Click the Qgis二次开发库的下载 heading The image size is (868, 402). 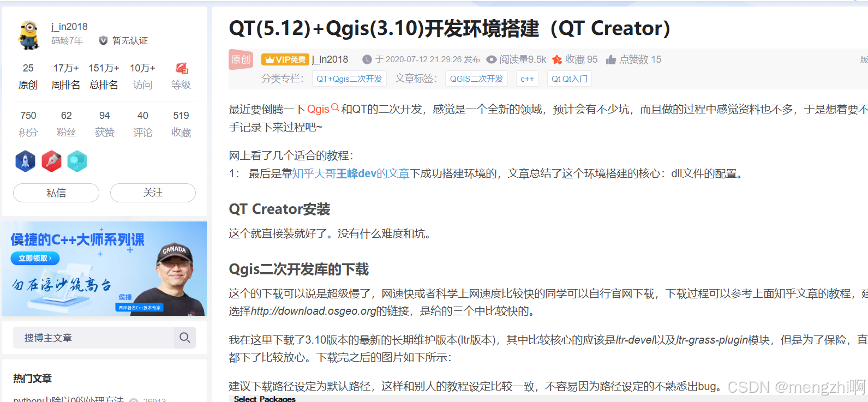click(298, 269)
